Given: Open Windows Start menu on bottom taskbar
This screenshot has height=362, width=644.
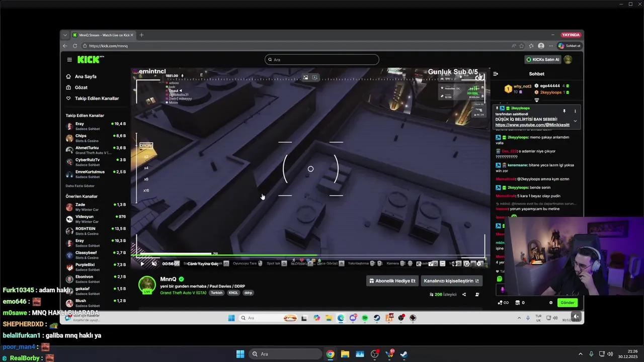Looking at the screenshot, I should pos(240,354).
